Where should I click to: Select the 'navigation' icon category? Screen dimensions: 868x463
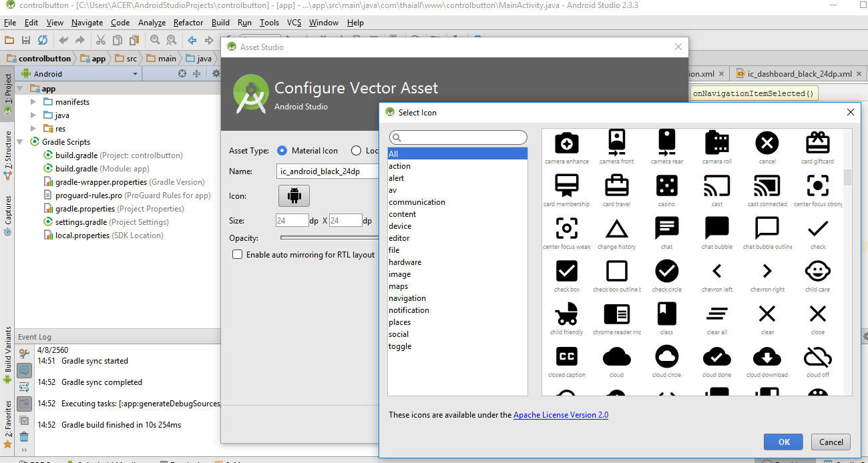tap(407, 298)
